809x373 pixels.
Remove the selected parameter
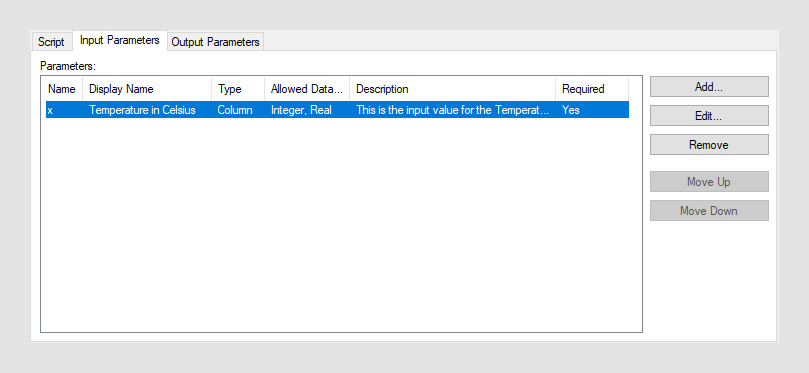pos(709,144)
